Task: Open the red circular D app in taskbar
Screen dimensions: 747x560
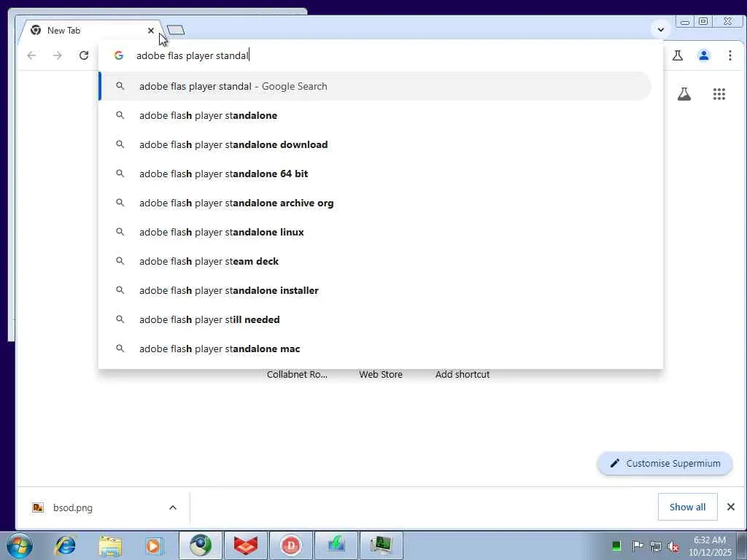Action: tap(290, 545)
